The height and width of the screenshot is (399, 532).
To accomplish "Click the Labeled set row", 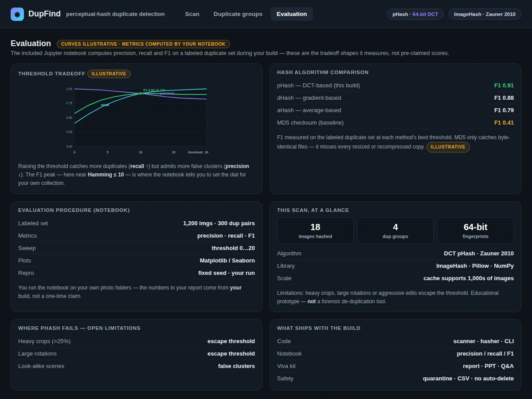I will coord(137,223).
